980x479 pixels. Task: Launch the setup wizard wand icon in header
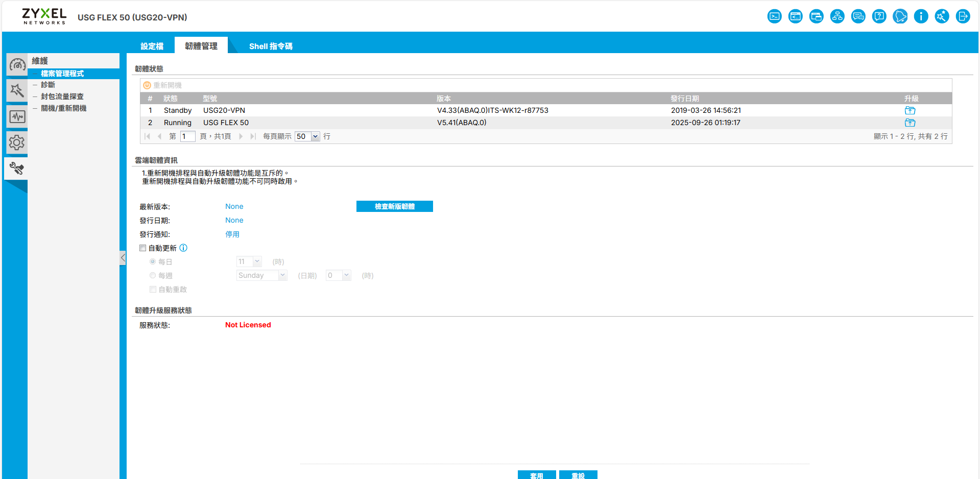tap(942, 16)
